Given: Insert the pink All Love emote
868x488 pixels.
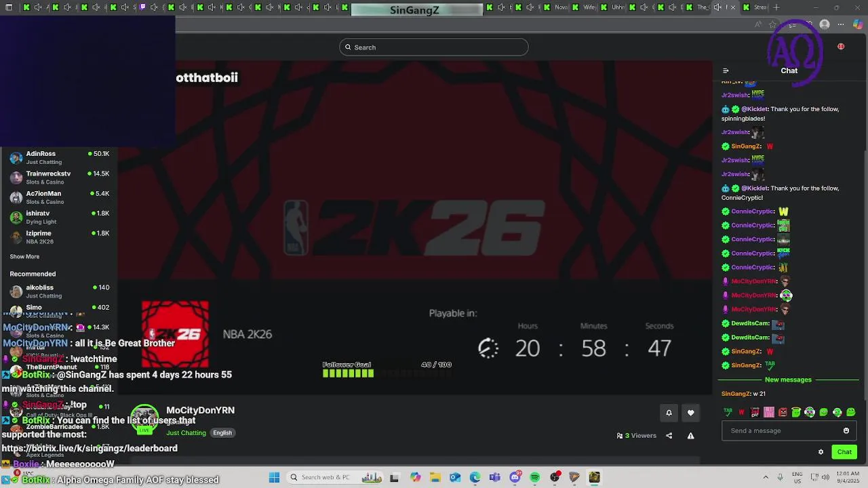Looking at the screenshot, I should (x=769, y=412).
